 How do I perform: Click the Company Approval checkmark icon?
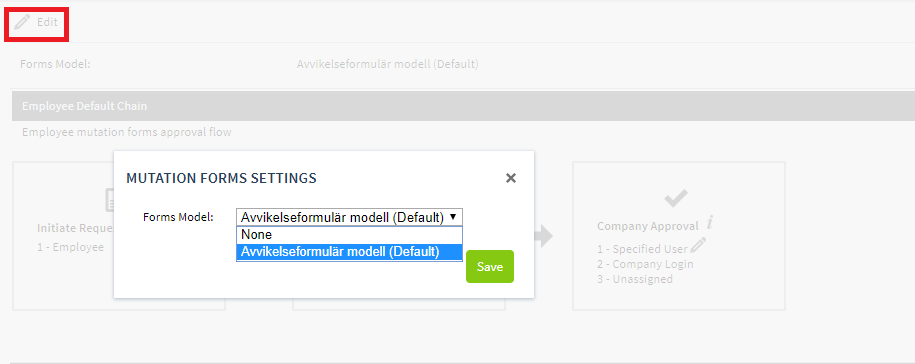pos(676,199)
